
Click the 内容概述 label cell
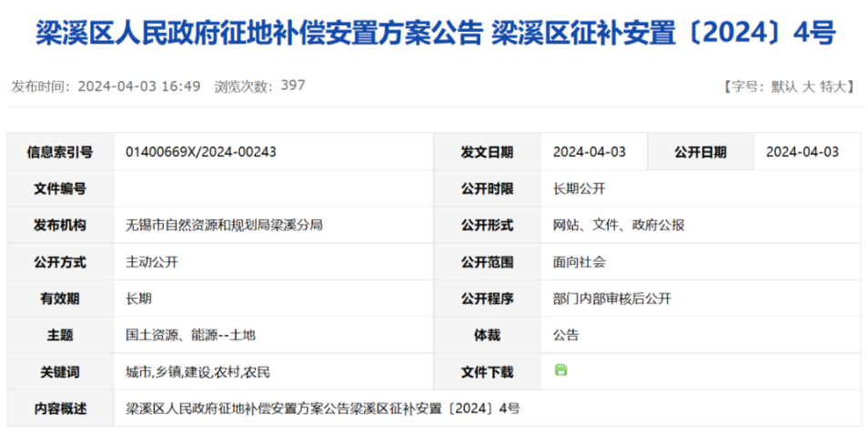60,409
